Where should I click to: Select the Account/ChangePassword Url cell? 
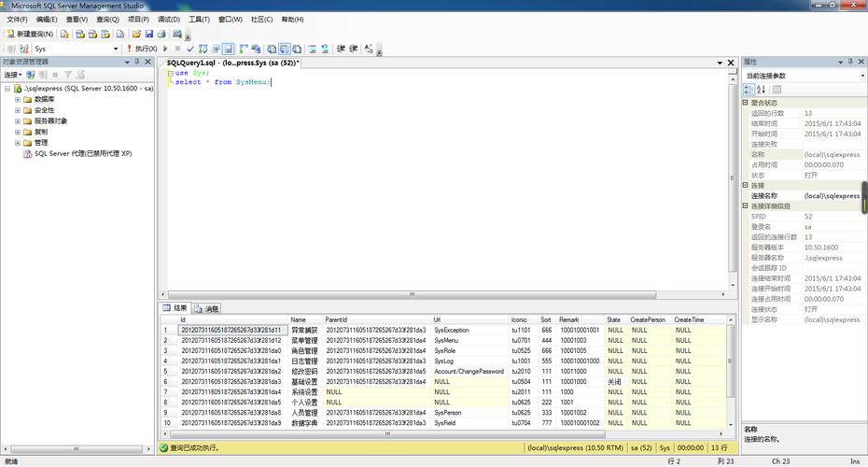(x=470, y=371)
